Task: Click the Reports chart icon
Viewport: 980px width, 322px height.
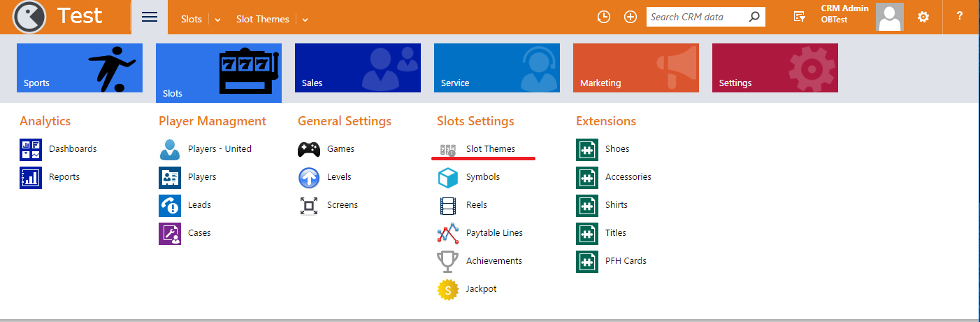Action: click(31, 177)
